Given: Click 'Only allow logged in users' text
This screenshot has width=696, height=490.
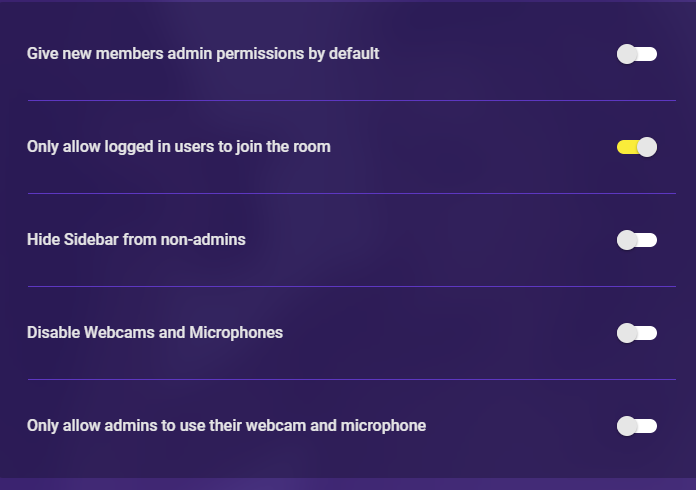Looking at the screenshot, I should coord(178,147).
